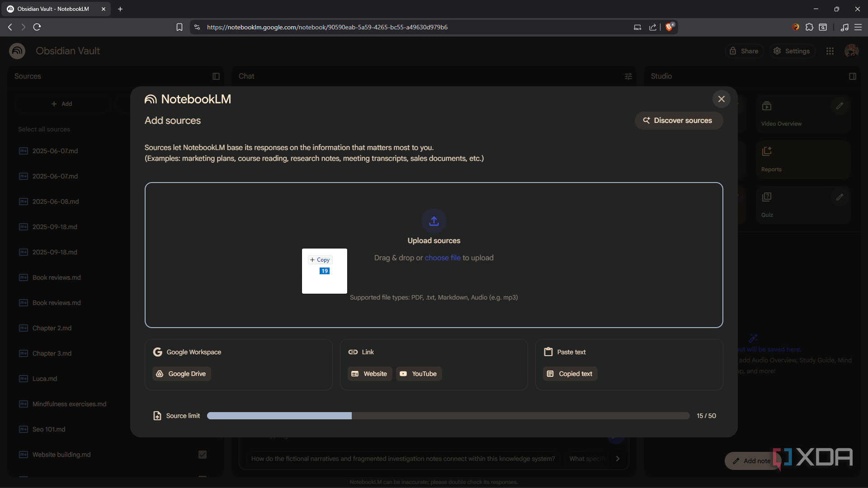868x488 pixels.
Task: Collapse the Studio panel icon
Action: [x=853, y=76]
